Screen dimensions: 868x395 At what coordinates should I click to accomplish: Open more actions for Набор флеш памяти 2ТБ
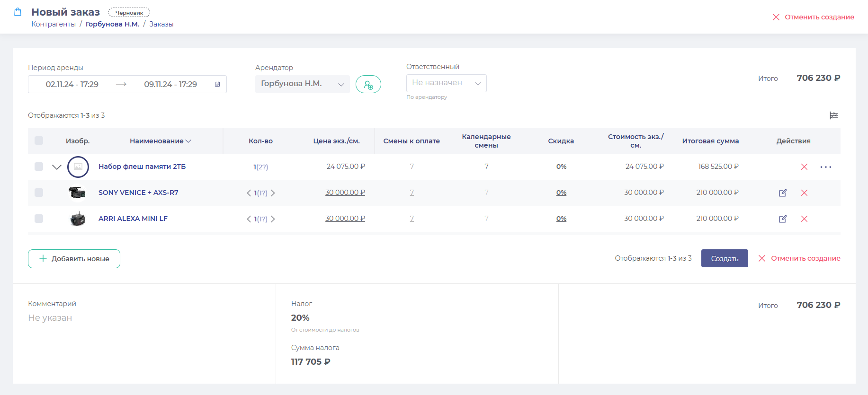pos(825,167)
